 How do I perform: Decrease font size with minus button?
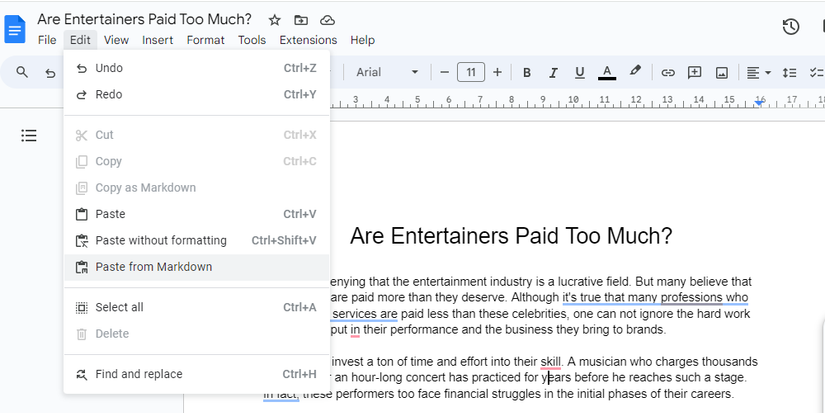[x=444, y=72]
